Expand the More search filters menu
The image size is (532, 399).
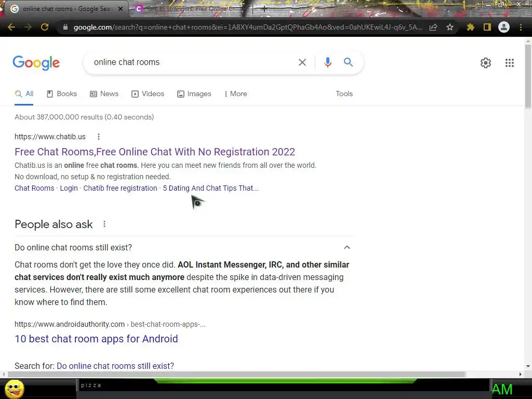click(x=235, y=94)
